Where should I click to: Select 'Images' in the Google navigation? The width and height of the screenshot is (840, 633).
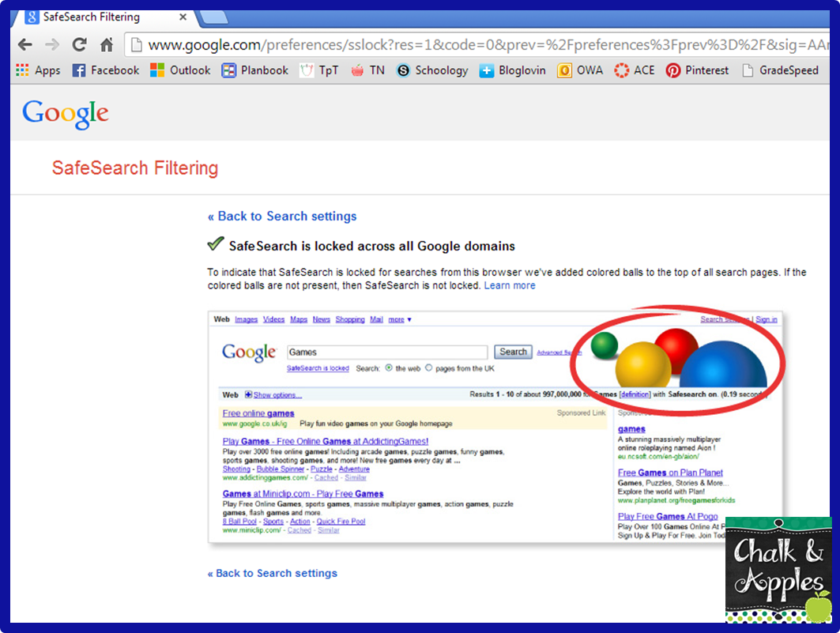click(246, 319)
